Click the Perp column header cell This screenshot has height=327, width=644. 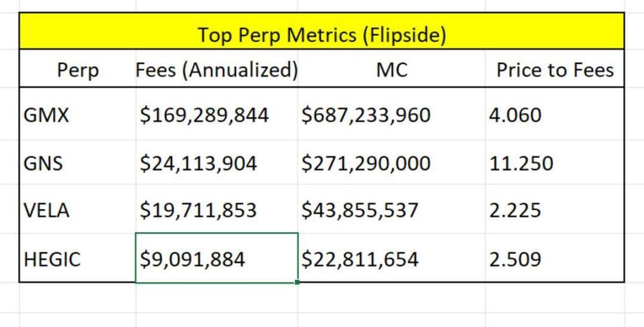click(78, 70)
